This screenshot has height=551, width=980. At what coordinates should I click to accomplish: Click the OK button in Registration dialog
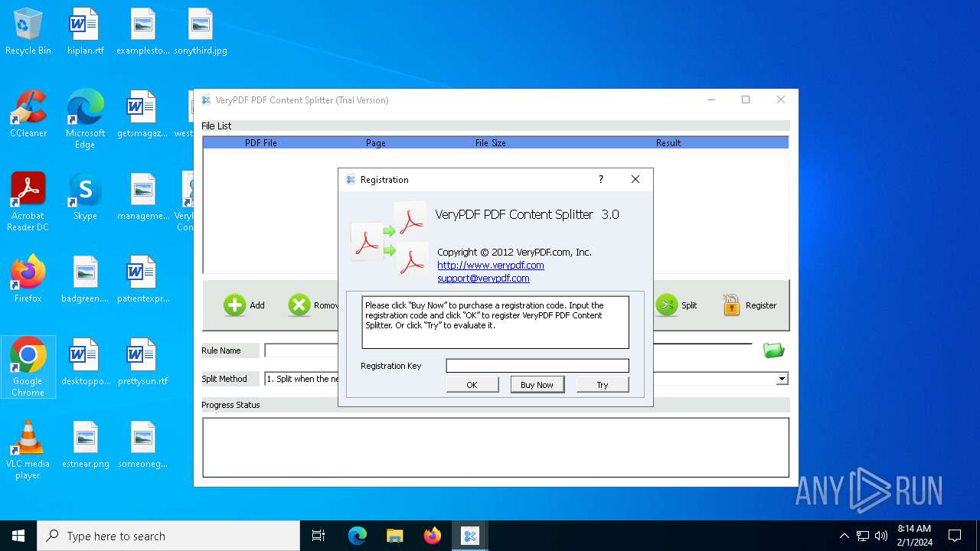[x=472, y=384]
